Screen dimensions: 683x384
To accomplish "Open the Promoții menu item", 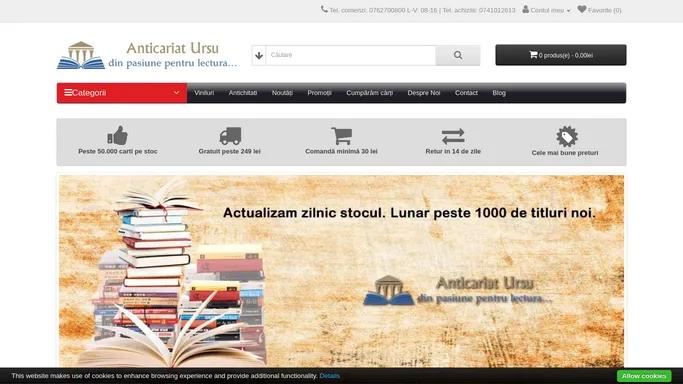I will [x=319, y=93].
